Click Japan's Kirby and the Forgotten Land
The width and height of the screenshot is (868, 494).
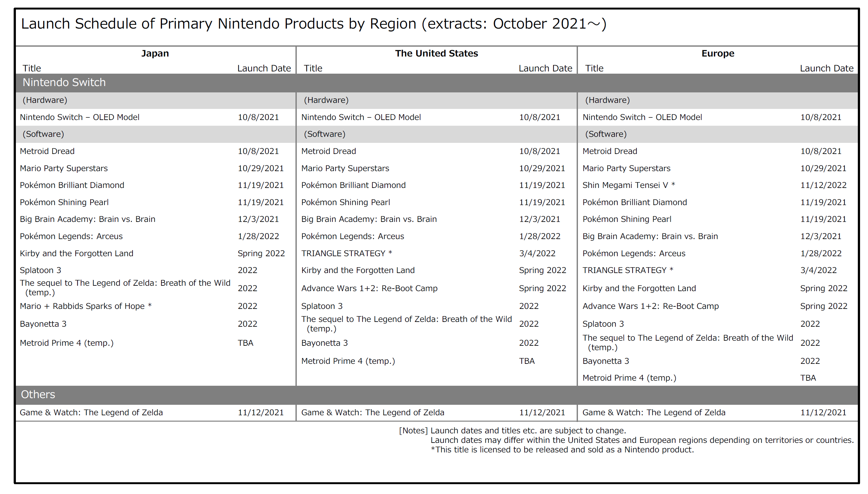point(76,253)
